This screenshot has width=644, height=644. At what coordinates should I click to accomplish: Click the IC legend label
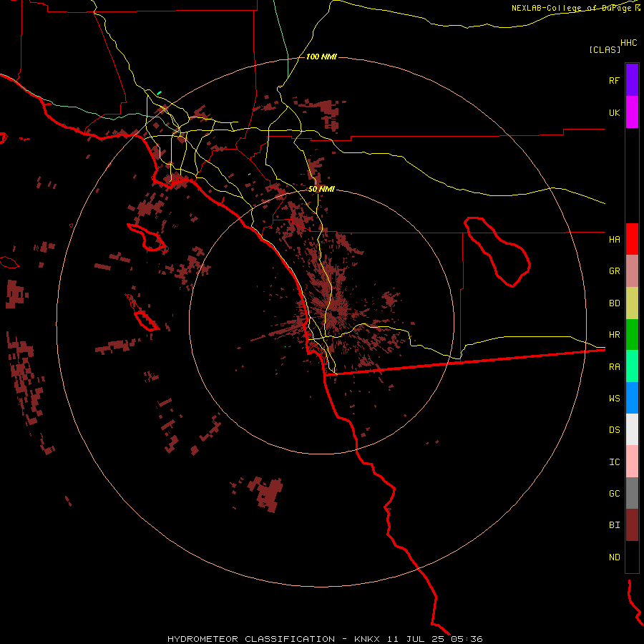(x=614, y=462)
